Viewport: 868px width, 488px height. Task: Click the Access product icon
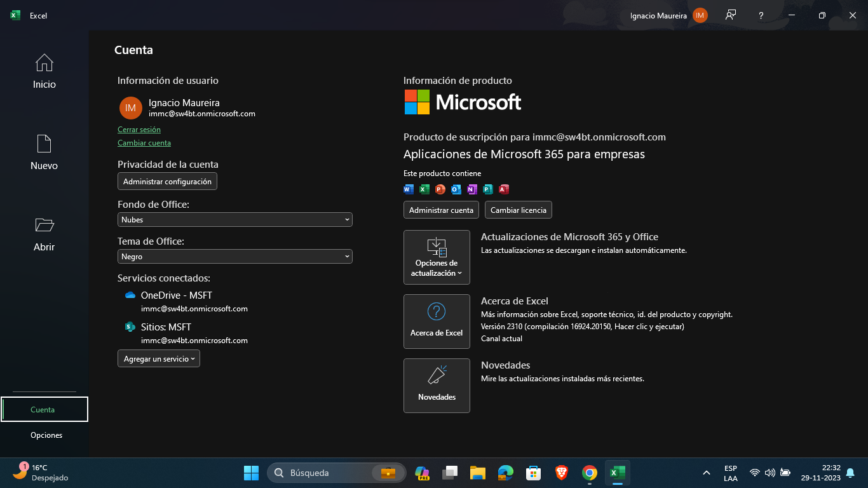click(504, 189)
